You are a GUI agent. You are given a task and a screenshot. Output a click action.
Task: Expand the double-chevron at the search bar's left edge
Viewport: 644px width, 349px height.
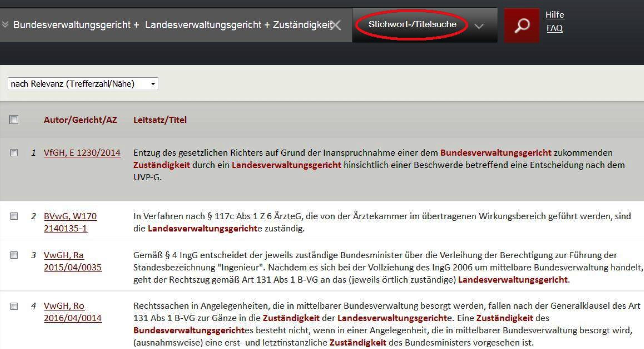(5, 24)
